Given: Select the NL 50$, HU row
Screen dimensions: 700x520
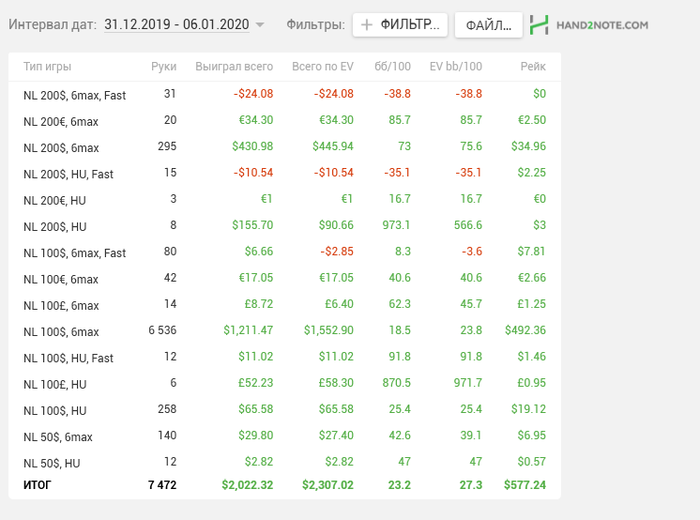Looking at the screenshot, I should tap(284, 462).
